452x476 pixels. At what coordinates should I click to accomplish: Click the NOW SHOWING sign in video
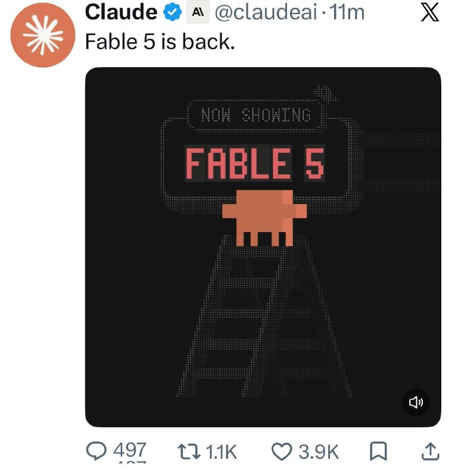[x=255, y=115]
